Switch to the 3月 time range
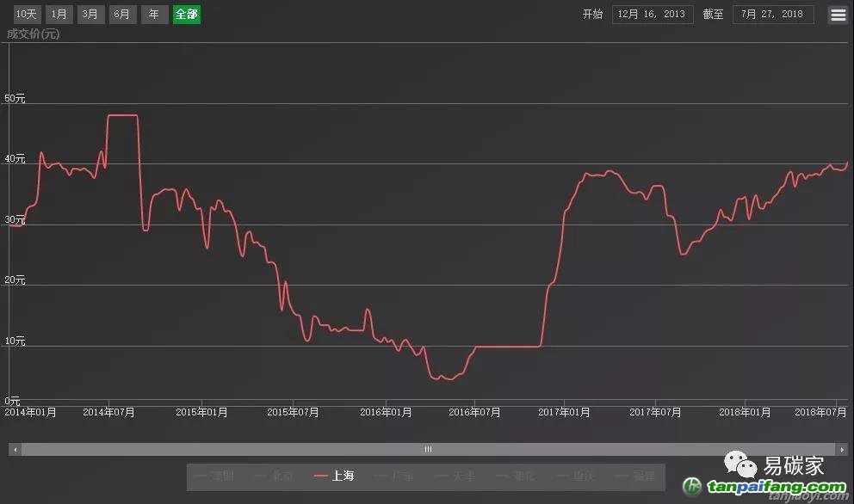This screenshot has height=504, width=854. pos(90,15)
